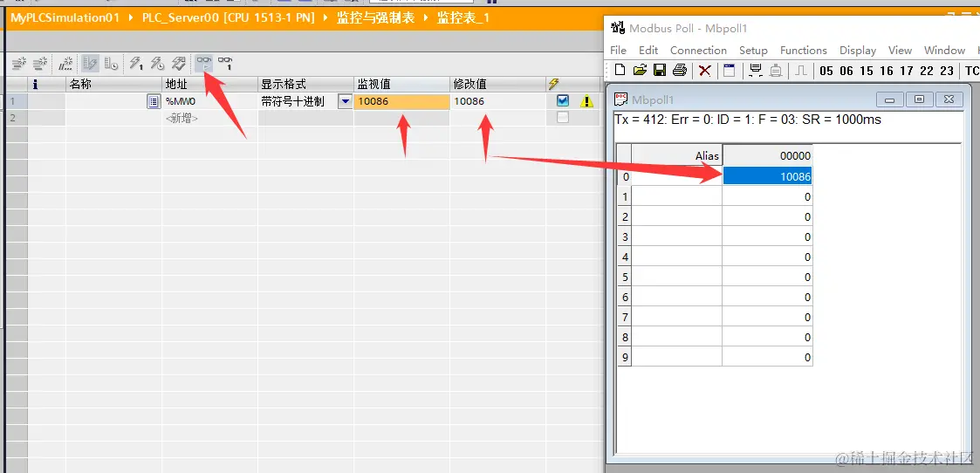The width and height of the screenshot is (980, 473).
Task: Click the pulse waveform icon in Modbus Poll toolbar
Action: 801,70
